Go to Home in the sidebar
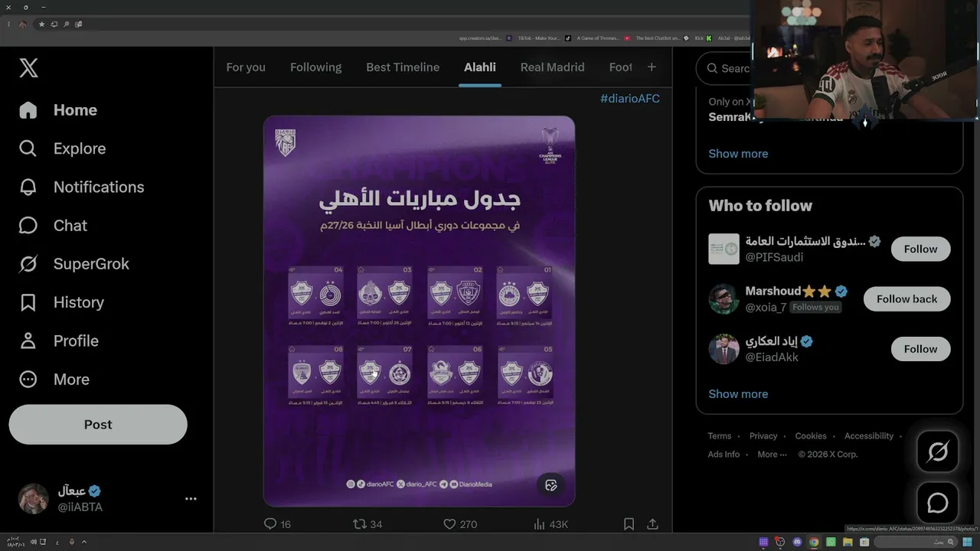980x551 pixels. pyautogui.click(x=58, y=110)
